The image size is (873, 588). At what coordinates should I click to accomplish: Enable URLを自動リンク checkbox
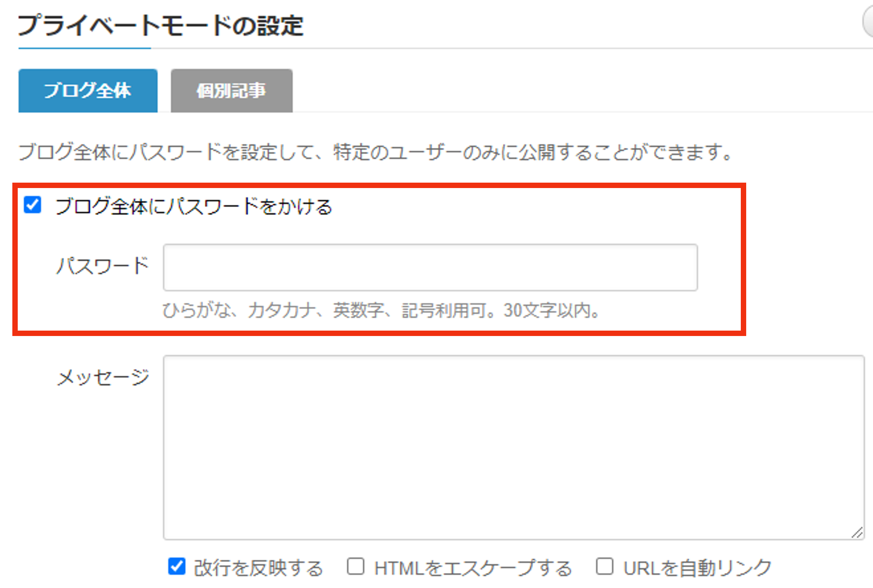(604, 566)
